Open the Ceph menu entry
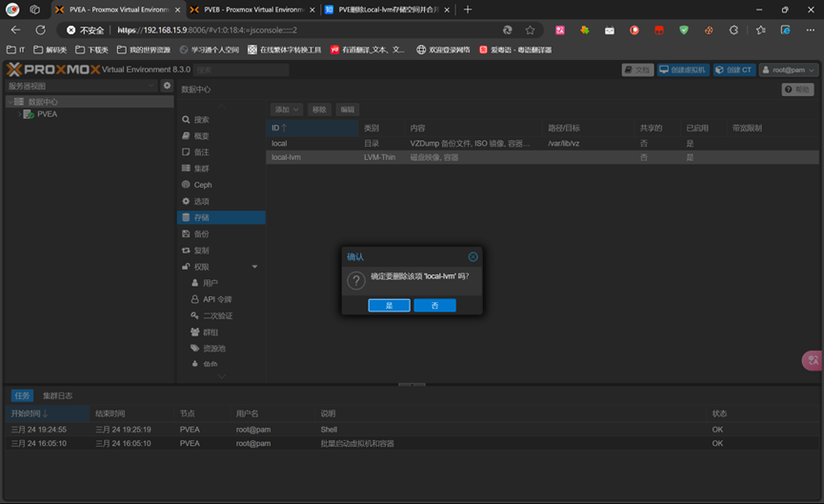The image size is (824, 504). (221, 185)
